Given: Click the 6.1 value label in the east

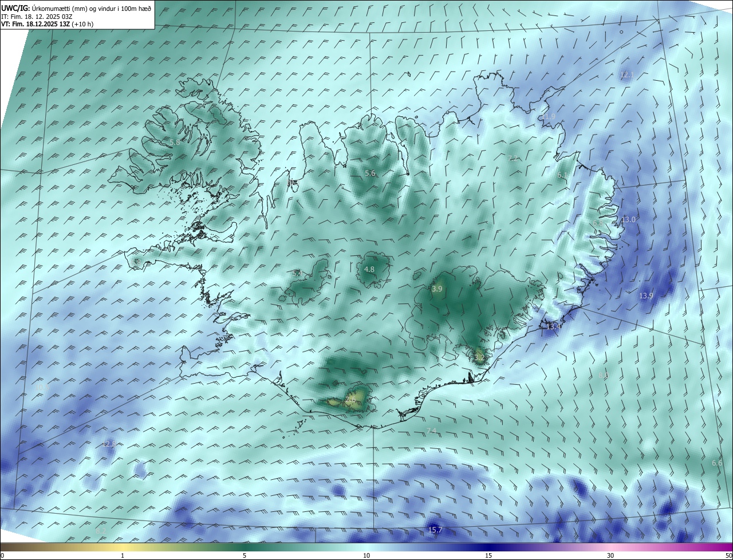Looking at the screenshot, I should 562,175.
